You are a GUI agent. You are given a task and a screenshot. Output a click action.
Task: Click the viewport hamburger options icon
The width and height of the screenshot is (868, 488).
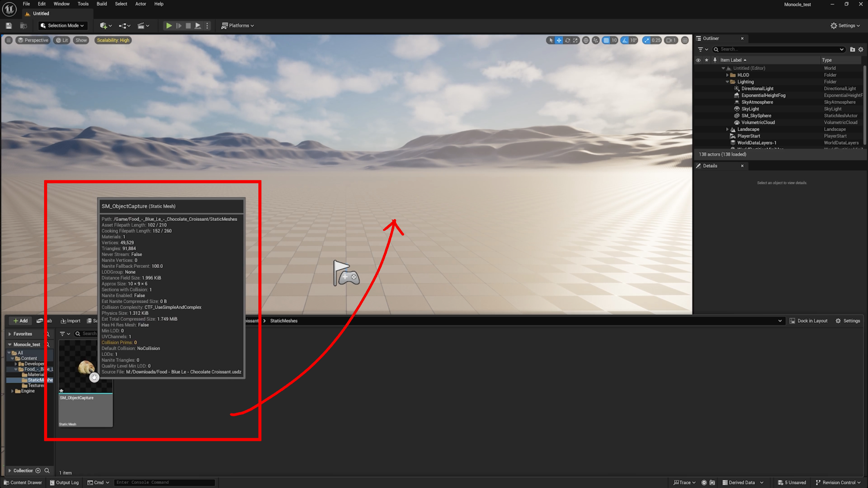(8, 40)
